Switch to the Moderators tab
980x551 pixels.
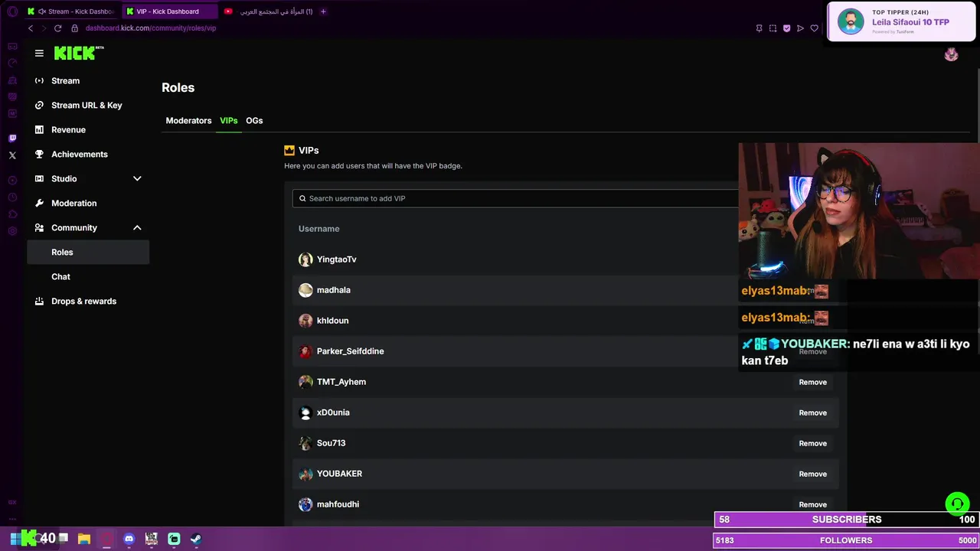(188, 120)
